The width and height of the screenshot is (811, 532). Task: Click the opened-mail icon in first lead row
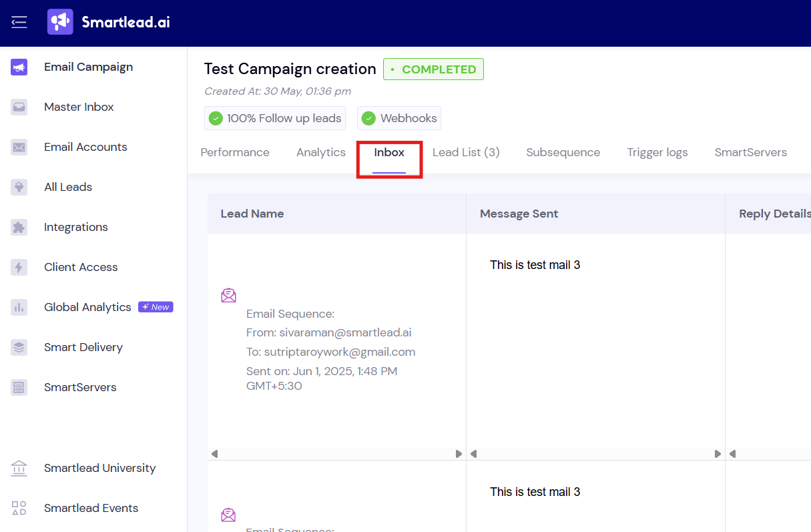click(228, 295)
